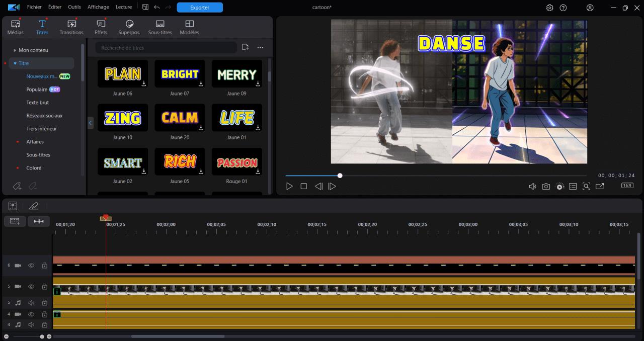Step to the next frame
This screenshot has height=341, width=644.
point(332,186)
